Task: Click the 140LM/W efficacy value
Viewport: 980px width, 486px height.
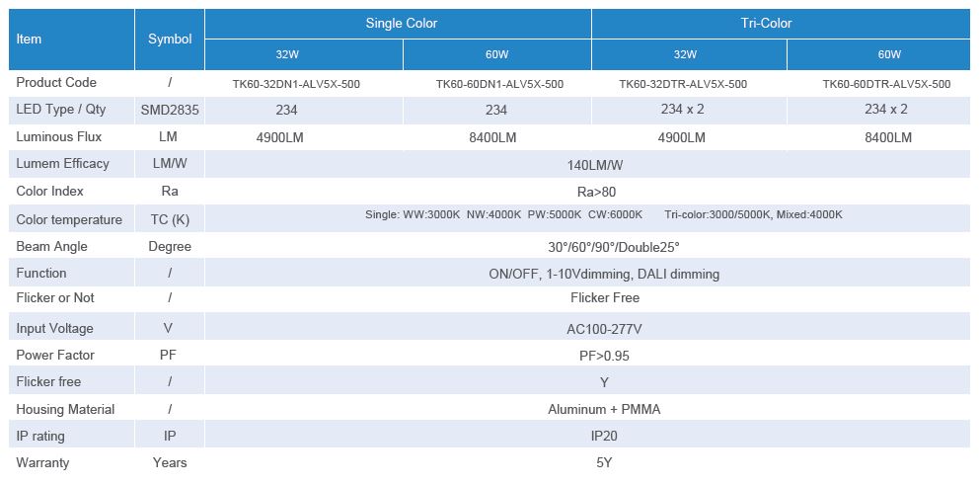Action: [x=592, y=165]
